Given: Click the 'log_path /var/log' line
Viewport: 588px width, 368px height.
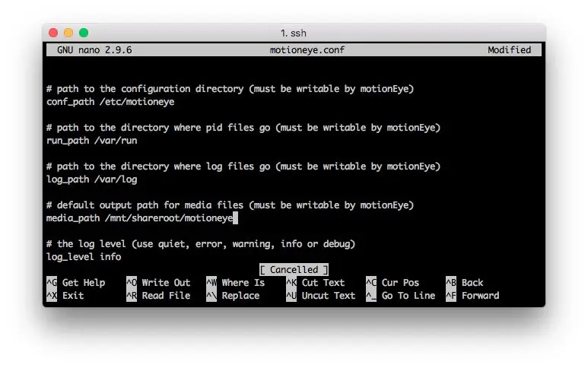Looking at the screenshot, I should click(92, 179).
